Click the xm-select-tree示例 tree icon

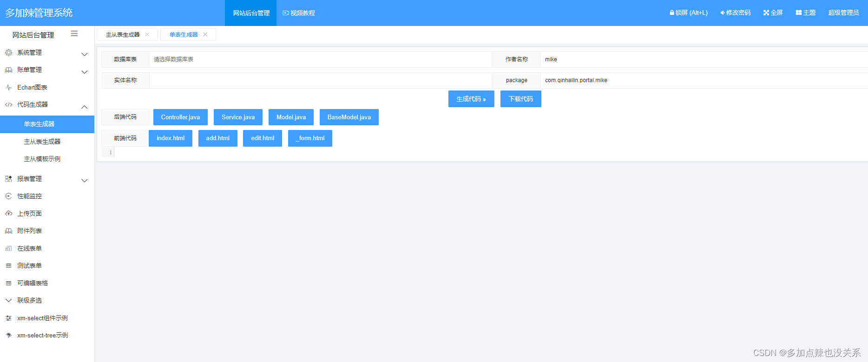(8, 335)
